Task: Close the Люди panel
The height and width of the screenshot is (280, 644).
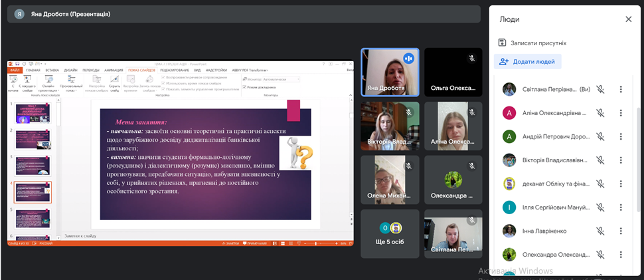Action: (628, 19)
